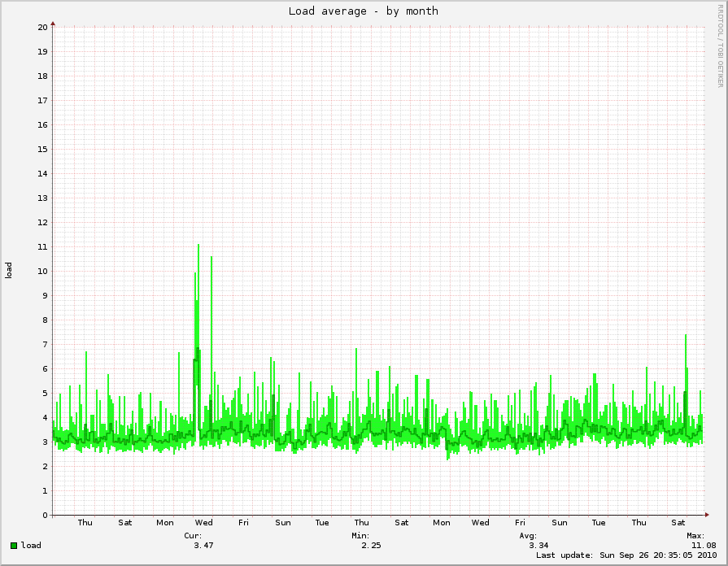Click the y-axis tick label 16
The width and height of the screenshot is (728, 566).
coord(43,124)
